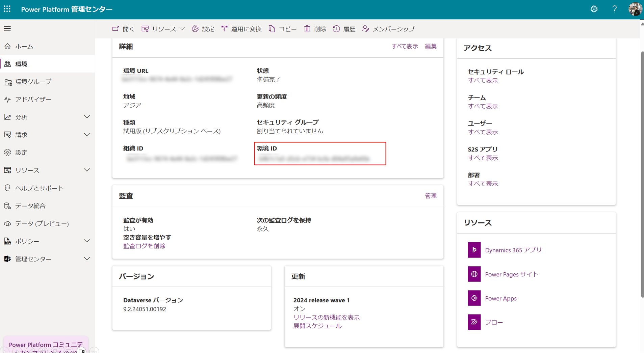Click コピー in the toolbar
The height and width of the screenshot is (353, 644).
tap(283, 29)
